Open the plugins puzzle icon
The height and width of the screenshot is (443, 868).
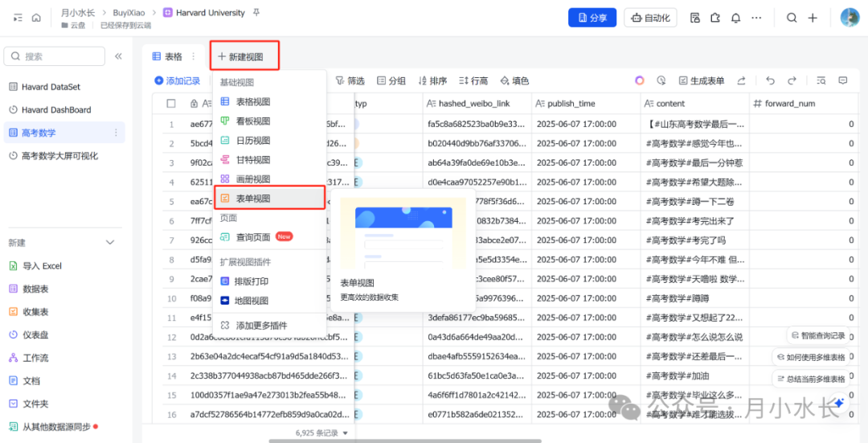tap(715, 18)
